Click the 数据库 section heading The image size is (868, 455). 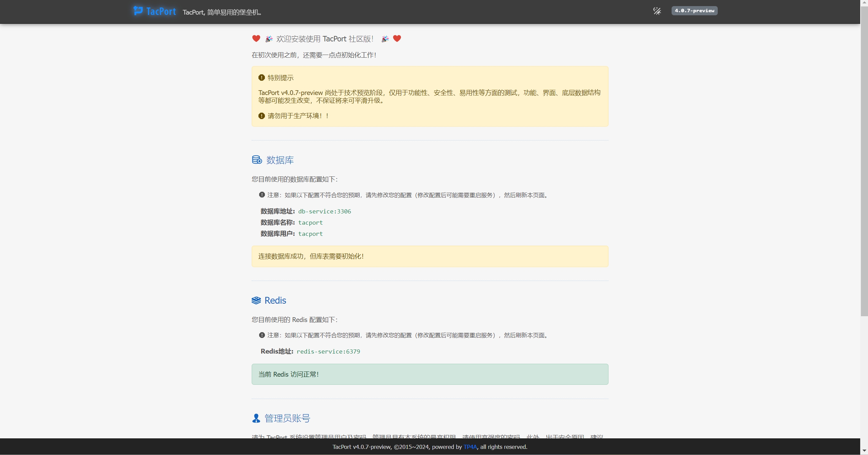(x=280, y=160)
